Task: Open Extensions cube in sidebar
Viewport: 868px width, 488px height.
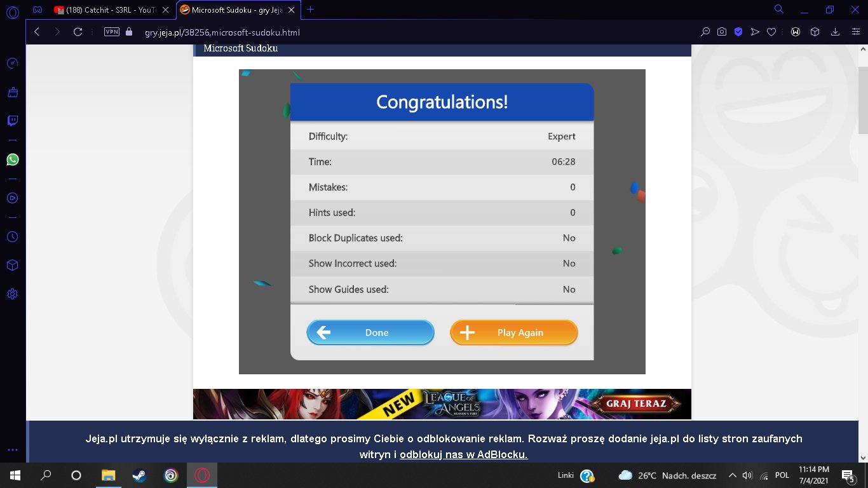Action: pyautogui.click(x=13, y=265)
